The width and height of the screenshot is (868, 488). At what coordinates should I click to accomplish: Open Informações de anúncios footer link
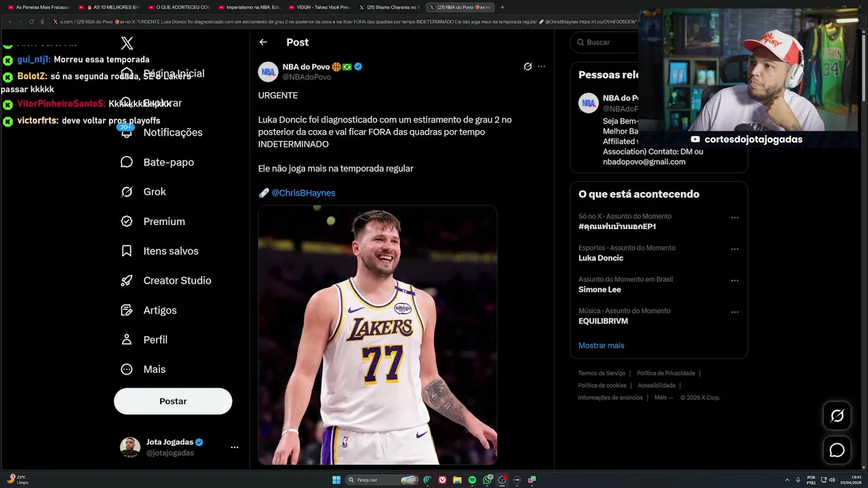tap(610, 398)
